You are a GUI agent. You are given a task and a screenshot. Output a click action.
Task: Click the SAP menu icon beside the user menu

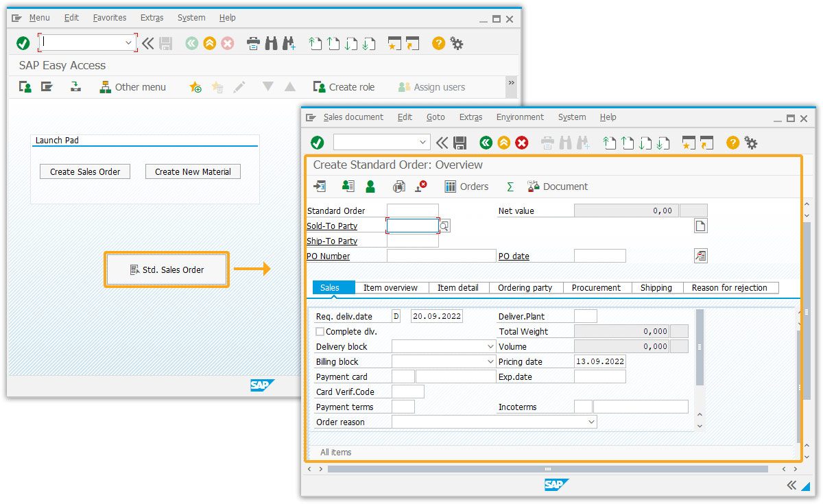[x=47, y=87]
